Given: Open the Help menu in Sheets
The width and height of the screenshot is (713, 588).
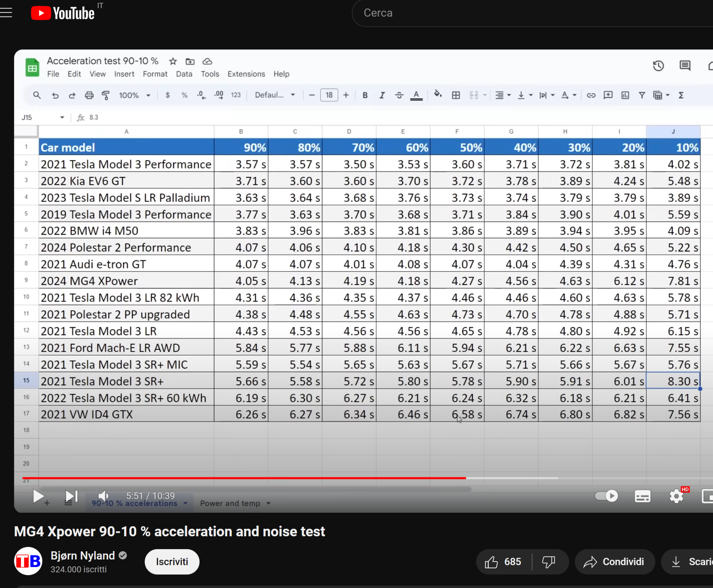Looking at the screenshot, I should [x=281, y=74].
